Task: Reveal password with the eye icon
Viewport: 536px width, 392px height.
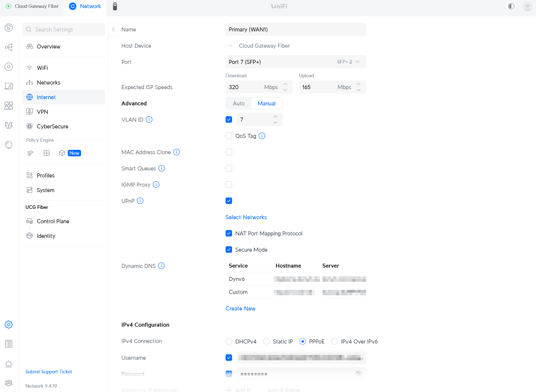Action: pyautogui.click(x=358, y=374)
